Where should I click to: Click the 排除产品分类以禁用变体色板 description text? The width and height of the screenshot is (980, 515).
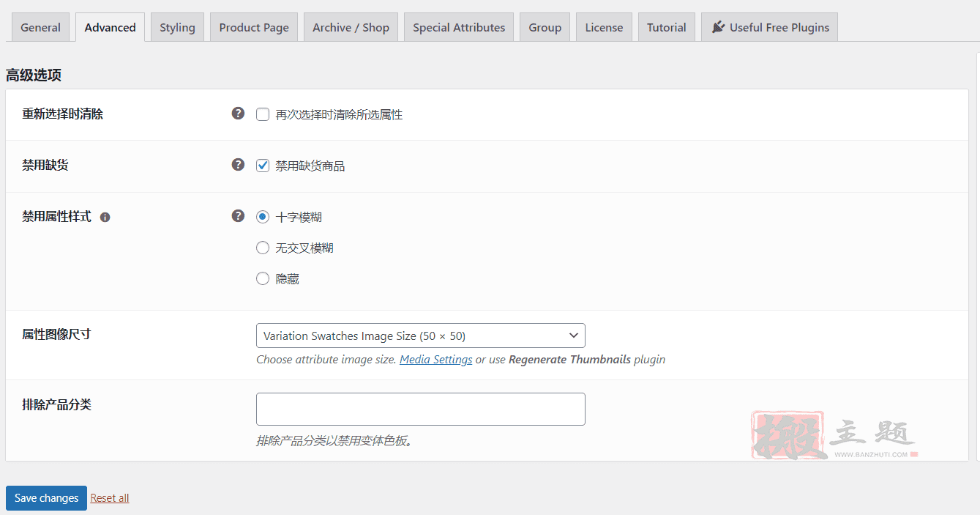coord(334,441)
